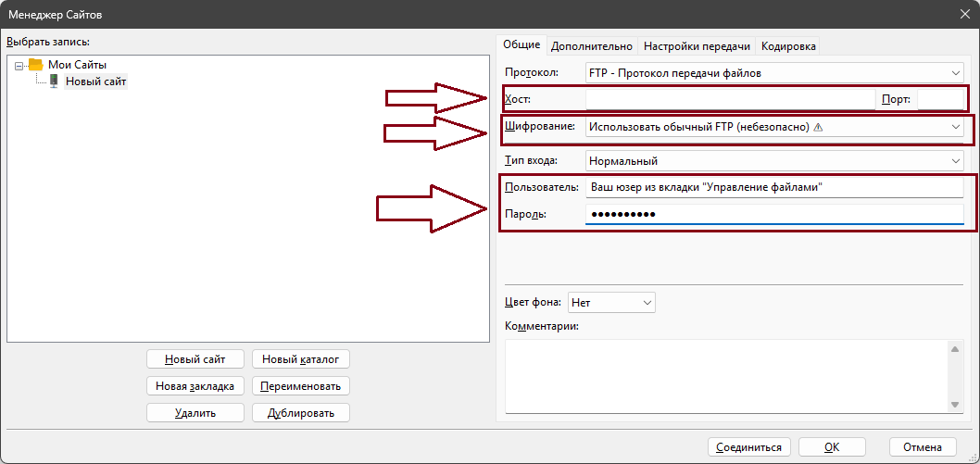
Task: Go to the Кодировка tab
Action: 789,46
